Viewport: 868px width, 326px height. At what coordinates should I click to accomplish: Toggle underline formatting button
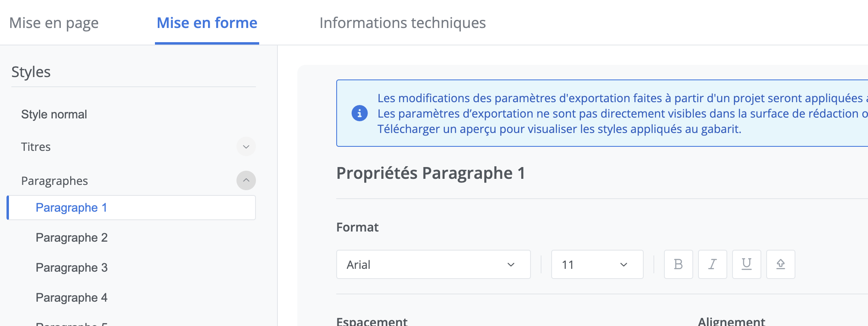pyautogui.click(x=746, y=264)
